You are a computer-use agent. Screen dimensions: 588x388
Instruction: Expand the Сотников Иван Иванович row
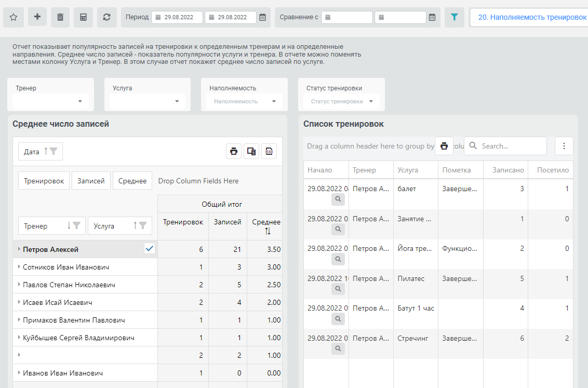(19, 267)
